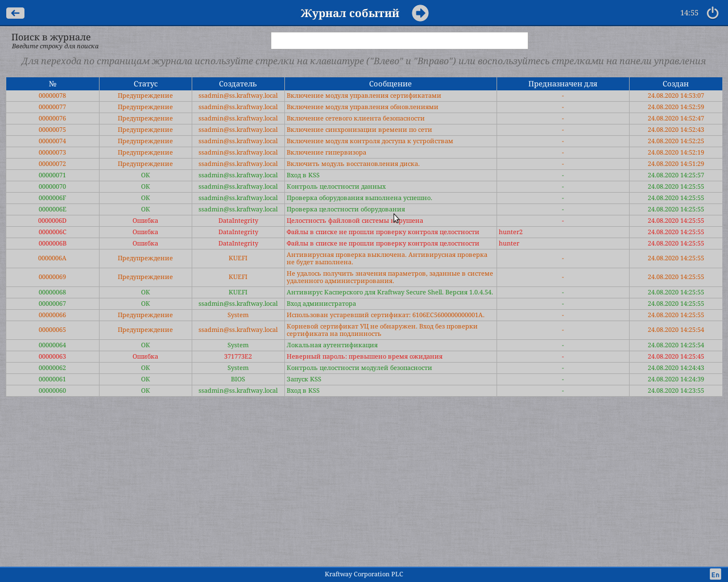
Task: Click the Сообщение column header
Action: (390, 84)
